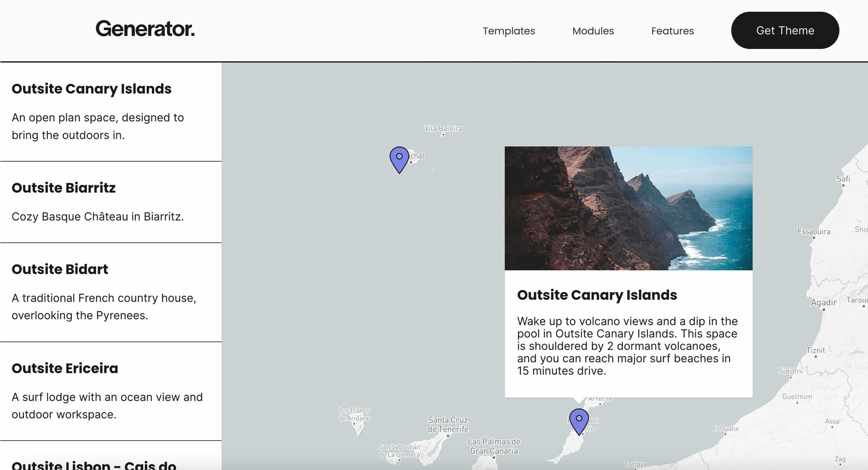Click the popup title Outsite Canary Islands

(597, 295)
